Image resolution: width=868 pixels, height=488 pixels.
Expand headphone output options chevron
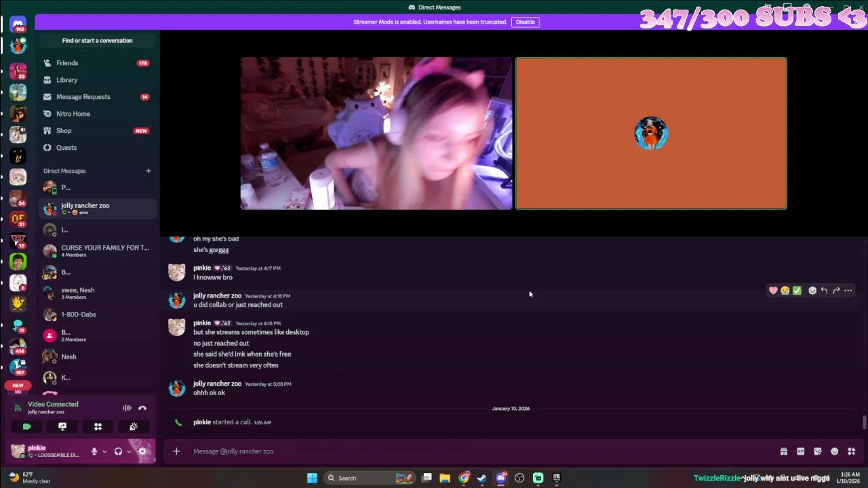pos(129,451)
